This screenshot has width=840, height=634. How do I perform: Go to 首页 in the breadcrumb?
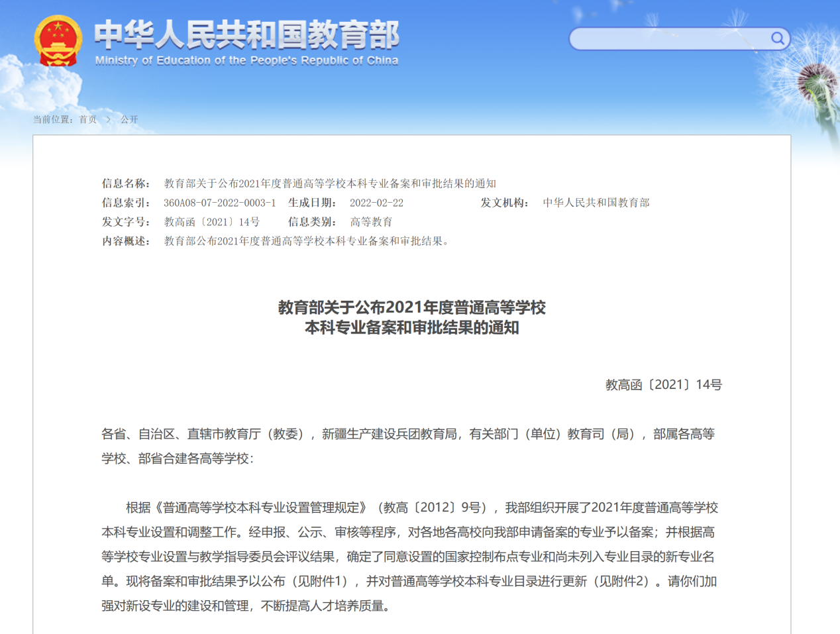(x=88, y=120)
